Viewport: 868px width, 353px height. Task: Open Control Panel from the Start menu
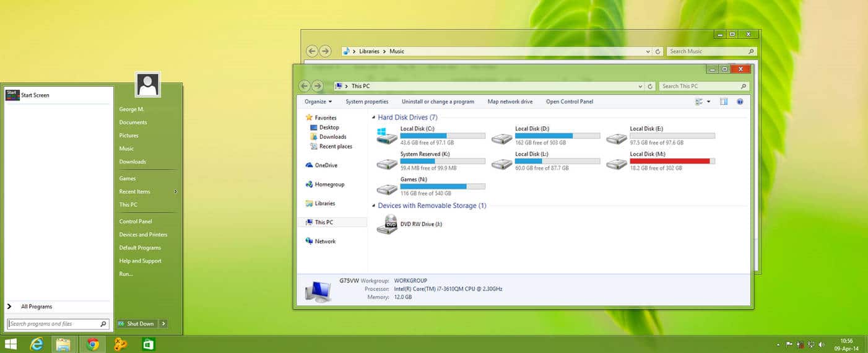coord(136,221)
